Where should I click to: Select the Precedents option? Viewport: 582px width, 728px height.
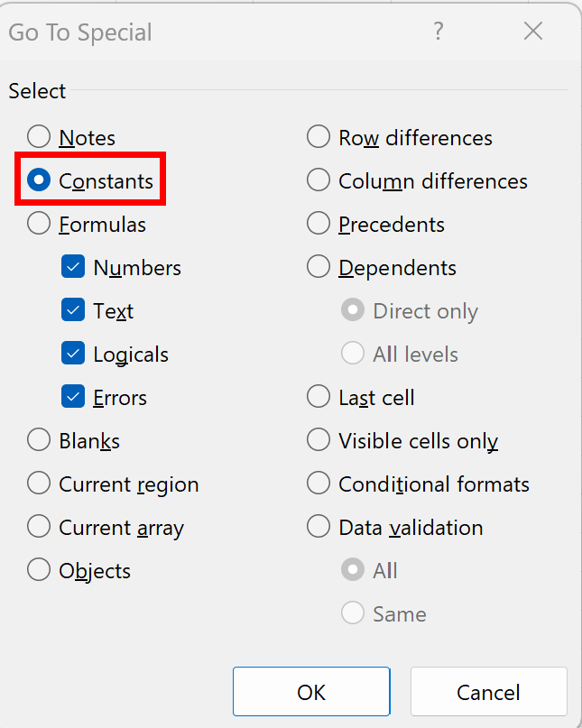coord(319,224)
